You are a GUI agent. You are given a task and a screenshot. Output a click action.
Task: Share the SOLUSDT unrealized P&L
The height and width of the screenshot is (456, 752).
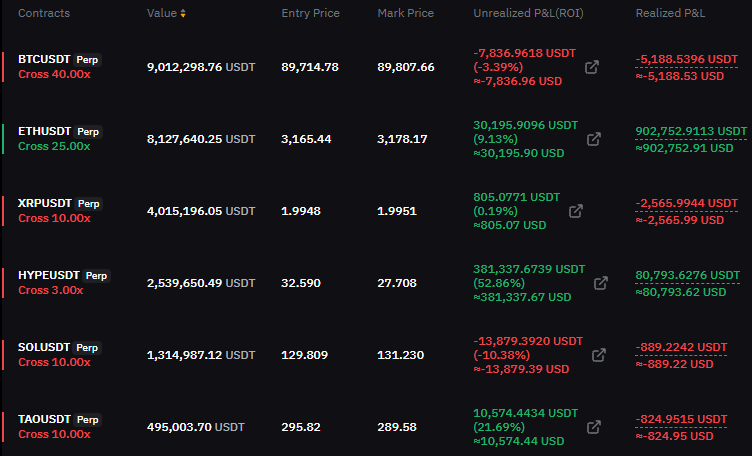coord(599,355)
